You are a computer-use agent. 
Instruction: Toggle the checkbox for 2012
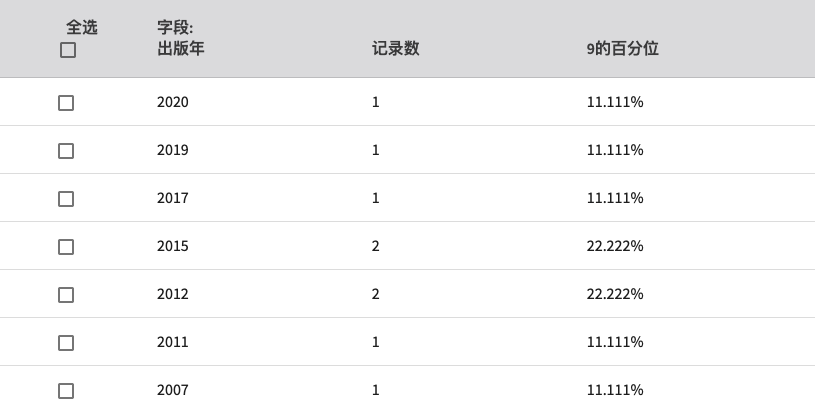pyautogui.click(x=66, y=295)
